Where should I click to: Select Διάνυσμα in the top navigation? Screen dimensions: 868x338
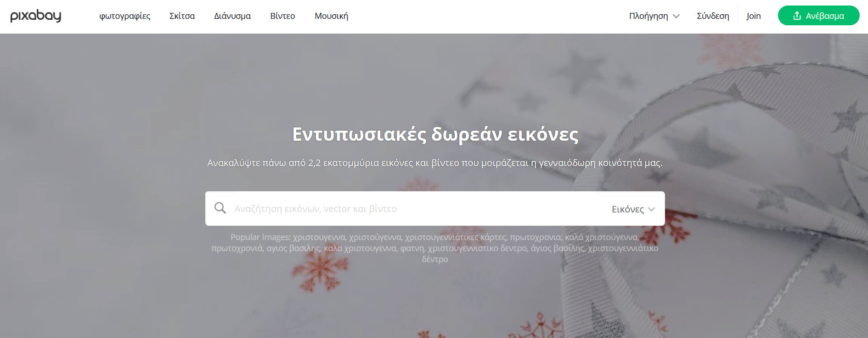pos(232,16)
